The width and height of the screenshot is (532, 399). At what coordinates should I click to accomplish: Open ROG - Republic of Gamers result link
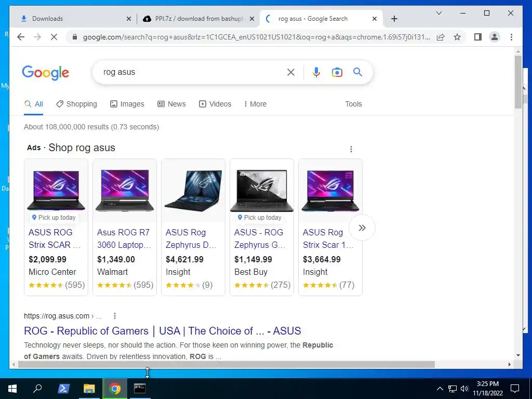coord(163,331)
